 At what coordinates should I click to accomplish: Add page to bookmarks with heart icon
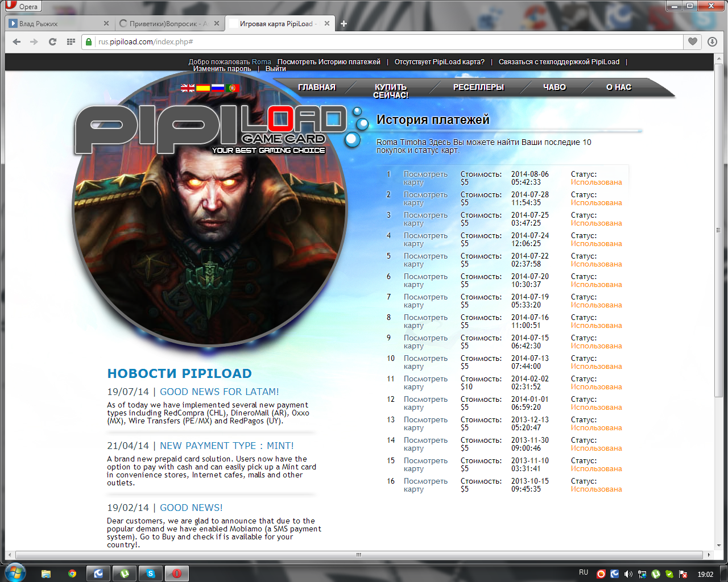[692, 41]
